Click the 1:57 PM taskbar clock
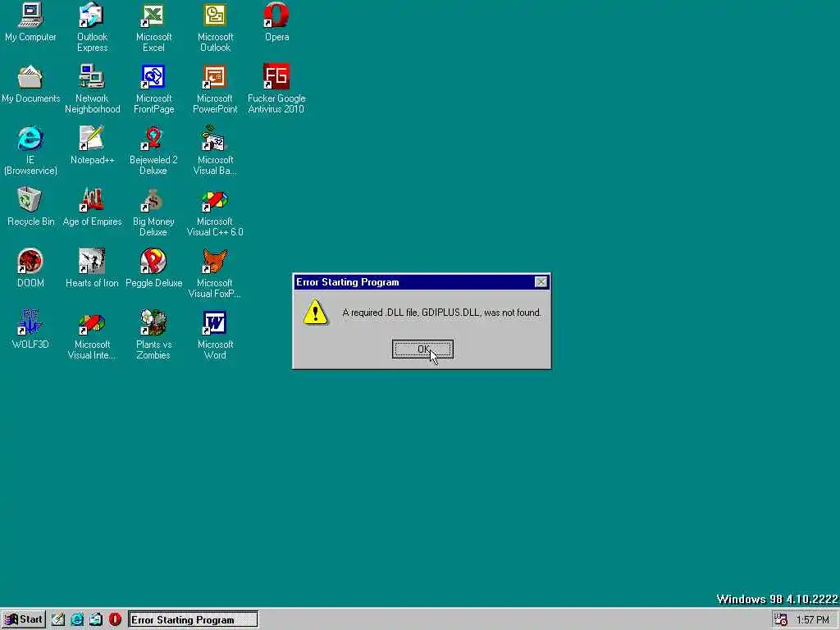Image resolution: width=840 pixels, height=630 pixels. 813,620
